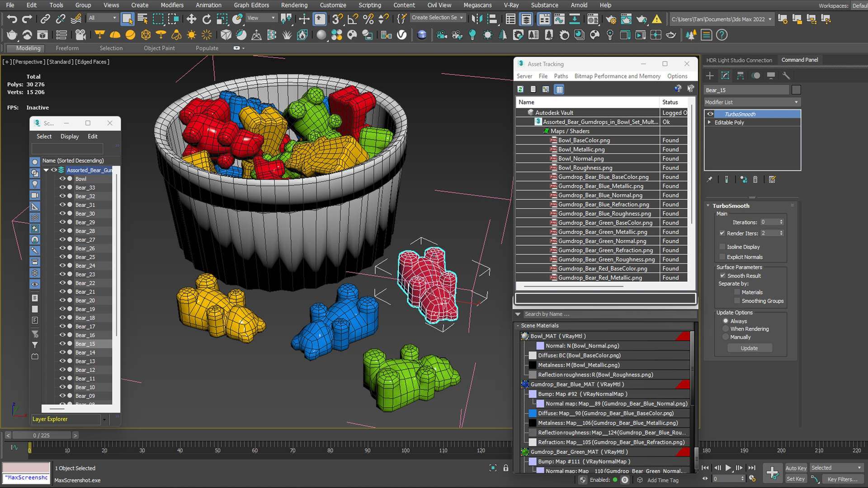Select the When Rendering radio option
Image resolution: width=868 pixels, height=488 pixels.
click(726, 329)
